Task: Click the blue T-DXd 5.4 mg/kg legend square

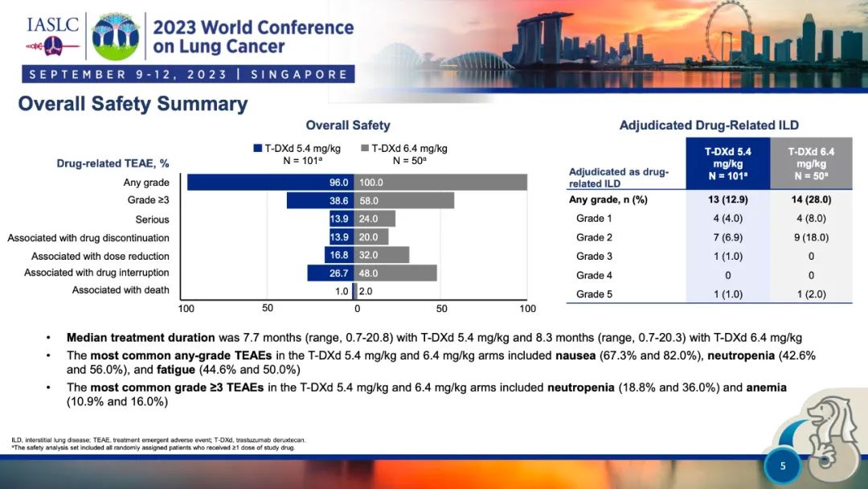Action: click(x=257, y=148)
